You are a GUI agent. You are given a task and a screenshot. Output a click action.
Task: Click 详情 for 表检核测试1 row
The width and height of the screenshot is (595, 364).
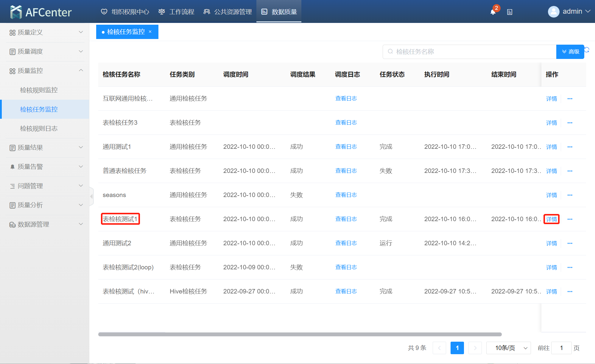pyautogui.click(x=551, y=219)
